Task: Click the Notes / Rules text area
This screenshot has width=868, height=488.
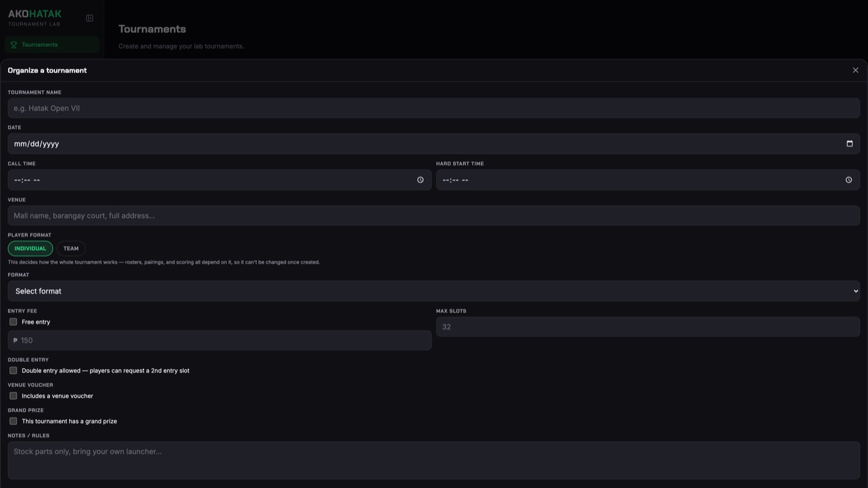Action: [x=433, y=460]
